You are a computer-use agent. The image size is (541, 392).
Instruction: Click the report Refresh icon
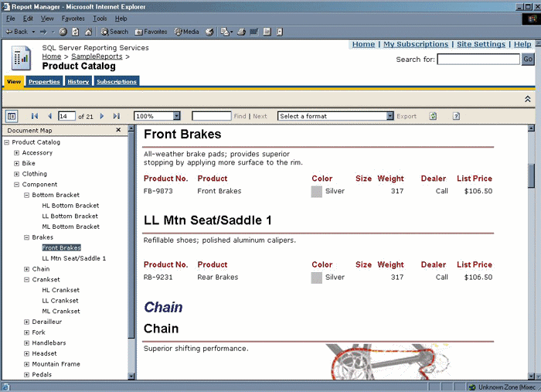[433, 116]
